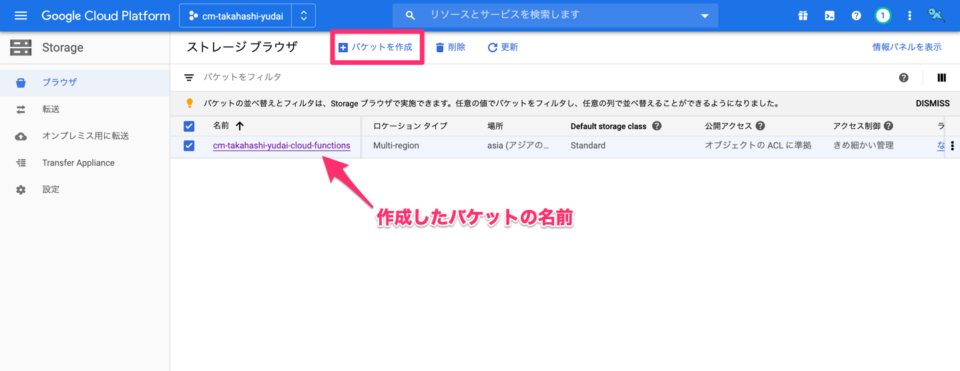Focus the resource and service search field
The height and width of the screenshot is (371, 960).
(555, 15)
